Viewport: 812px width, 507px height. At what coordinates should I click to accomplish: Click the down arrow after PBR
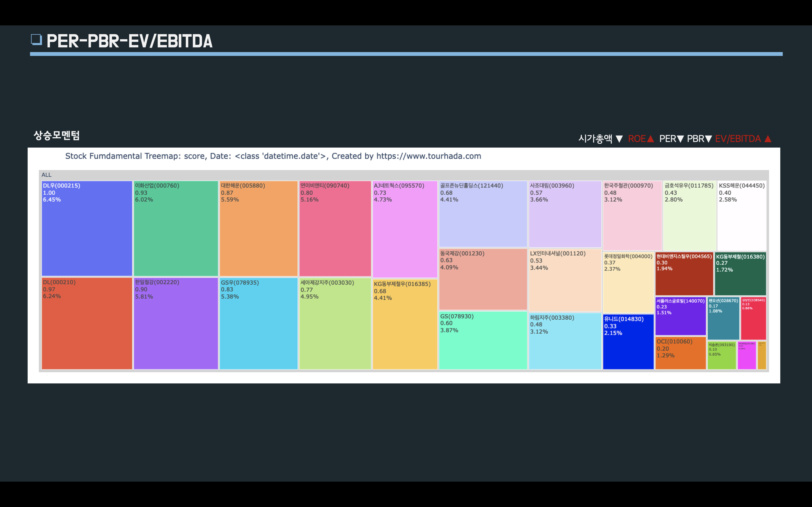pyautogui.click(x=708, y=139)
